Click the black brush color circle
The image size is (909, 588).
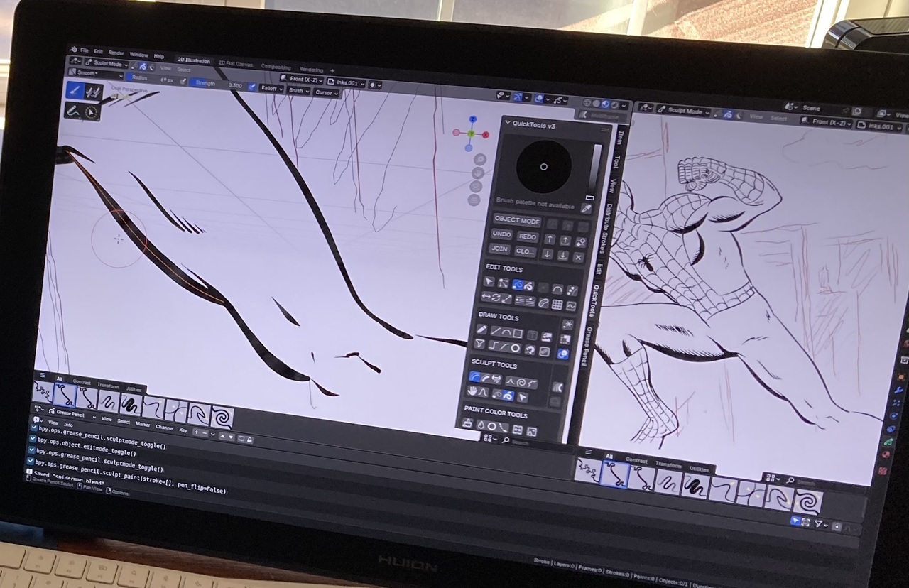(x=544, y=166)
